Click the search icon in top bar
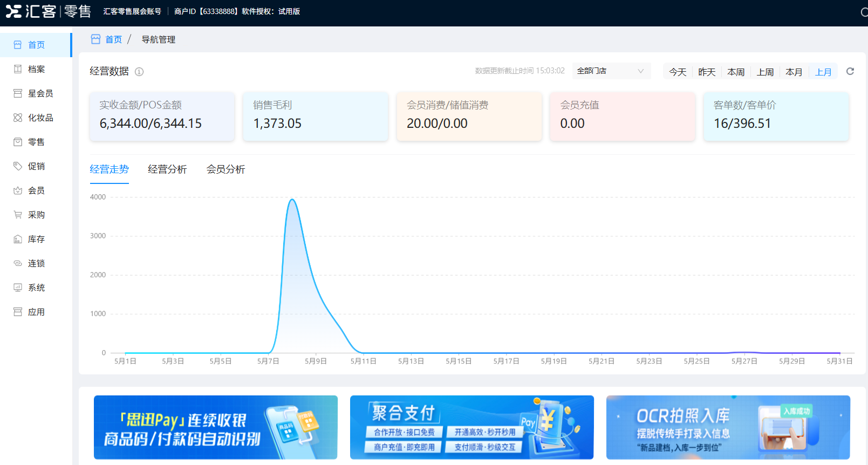Viewport: 868px width, 465px height. [864, 12]
